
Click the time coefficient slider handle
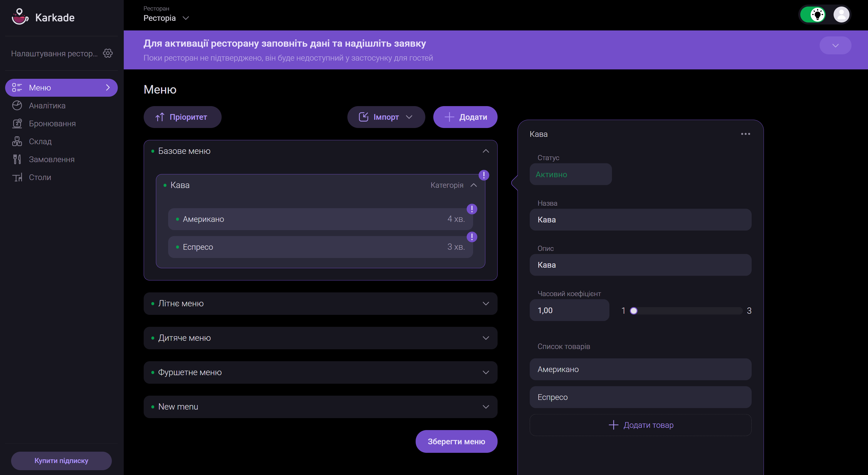point(634,311)
